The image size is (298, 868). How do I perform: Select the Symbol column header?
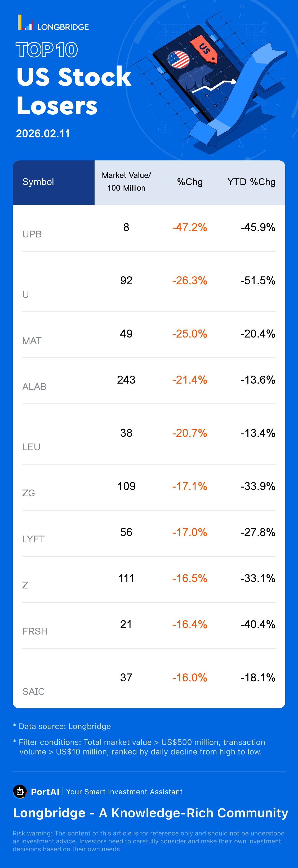click(x=38, y=182)
